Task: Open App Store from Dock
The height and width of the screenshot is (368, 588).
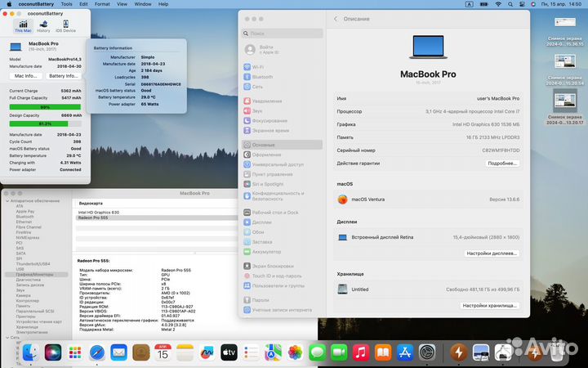Action: coord(405,352)
